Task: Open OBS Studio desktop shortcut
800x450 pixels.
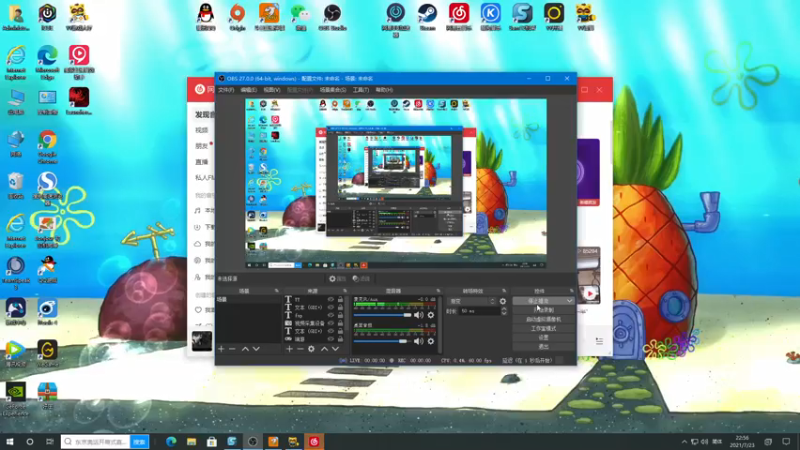Action: pyautogui.click(x=332, y=17)
